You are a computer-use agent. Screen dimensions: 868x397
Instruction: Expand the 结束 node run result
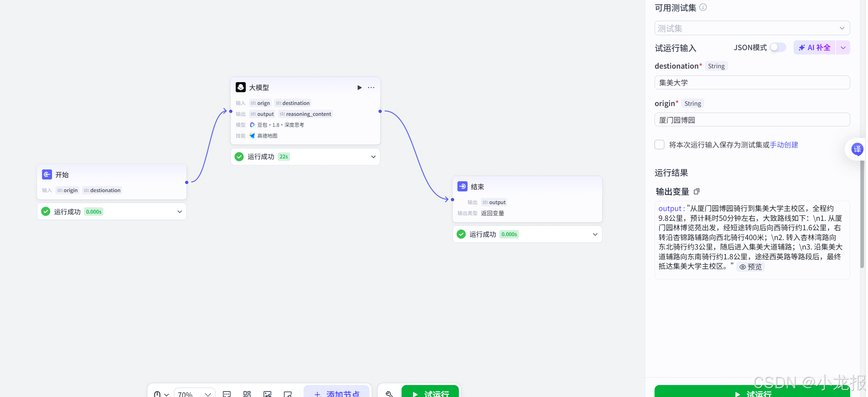595,234
